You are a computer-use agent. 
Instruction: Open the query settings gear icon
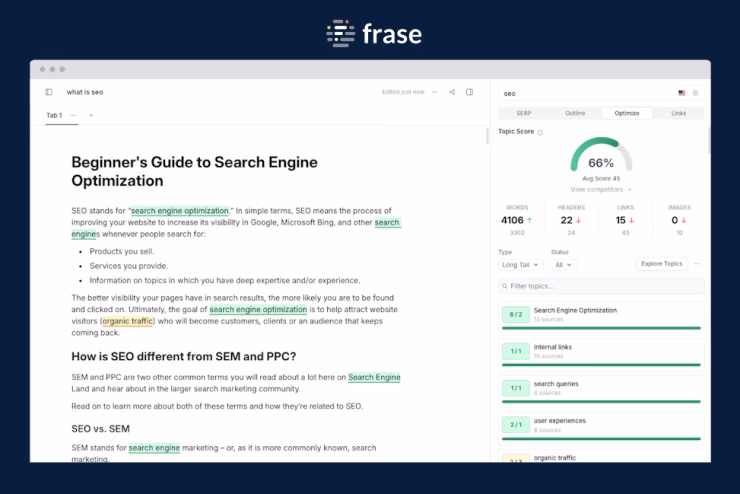695,93
